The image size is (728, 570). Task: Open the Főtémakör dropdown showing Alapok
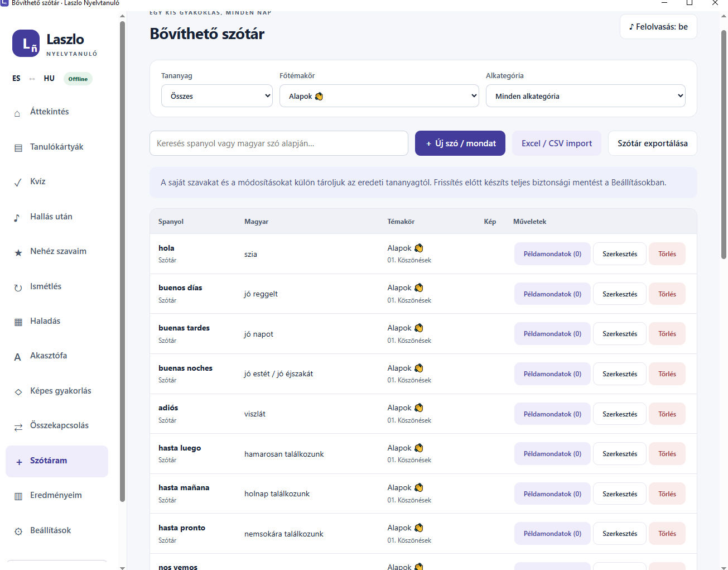(379, 96)
